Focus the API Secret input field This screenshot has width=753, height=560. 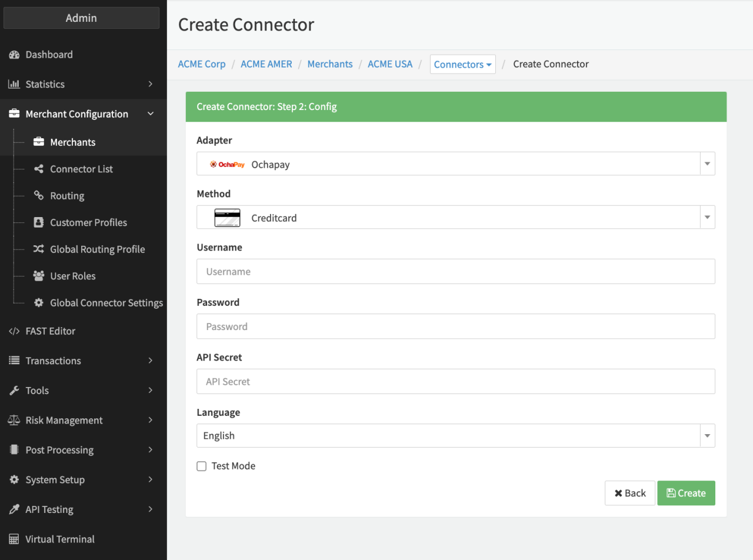point(455,382)
